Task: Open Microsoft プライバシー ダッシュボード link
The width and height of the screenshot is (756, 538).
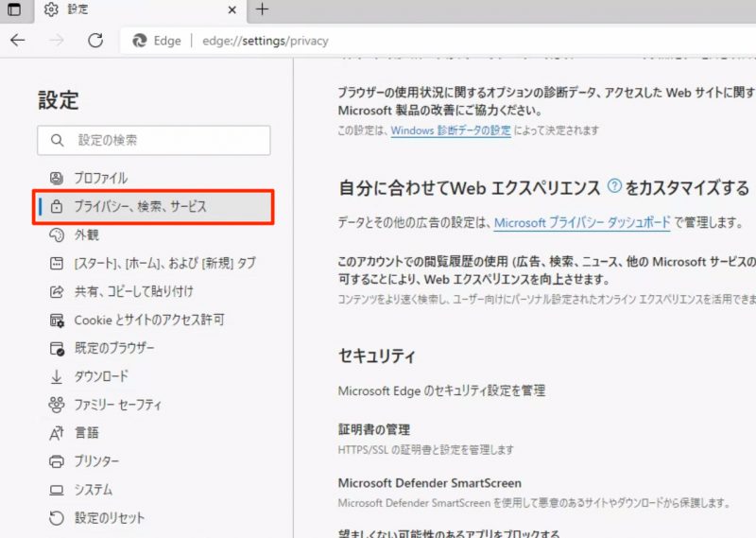Action: coord(582,223)
